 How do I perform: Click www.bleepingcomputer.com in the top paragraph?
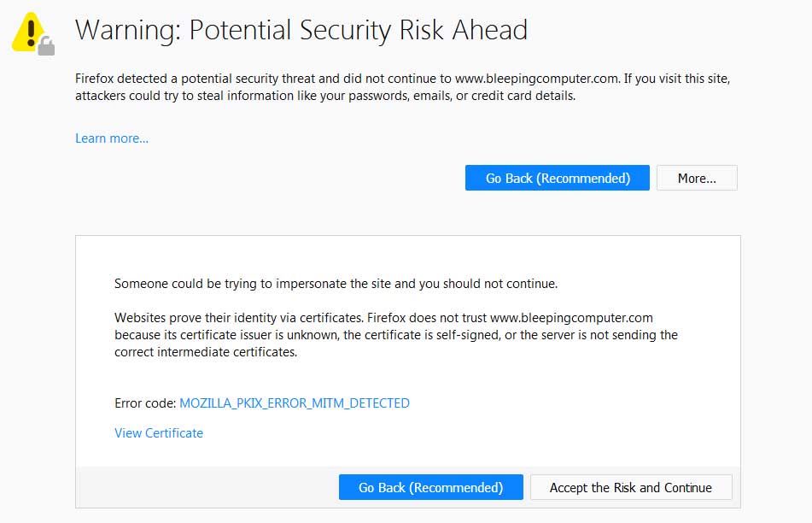coord(537,79)
